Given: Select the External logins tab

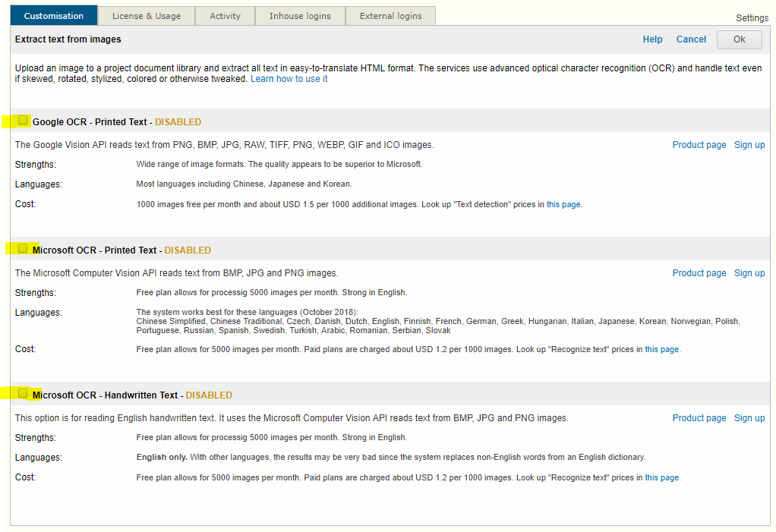Looking at the screenshot, I should pos(390,16).
